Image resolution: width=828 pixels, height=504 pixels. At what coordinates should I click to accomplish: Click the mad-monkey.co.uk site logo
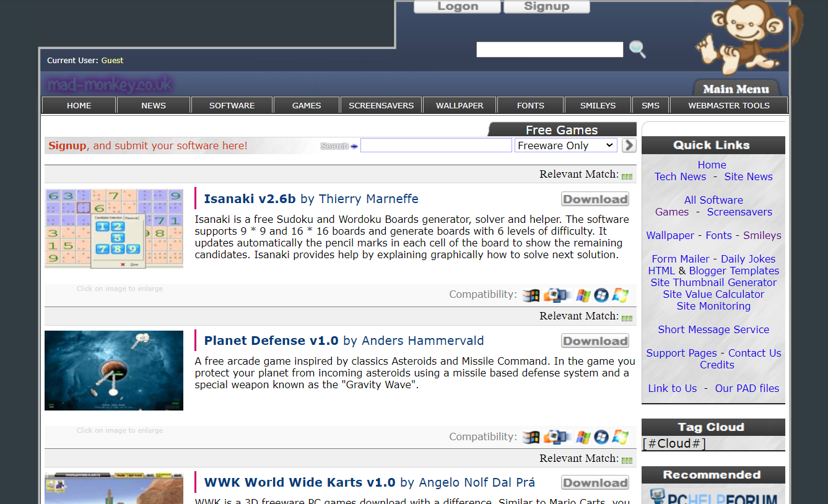coord(110,84)
